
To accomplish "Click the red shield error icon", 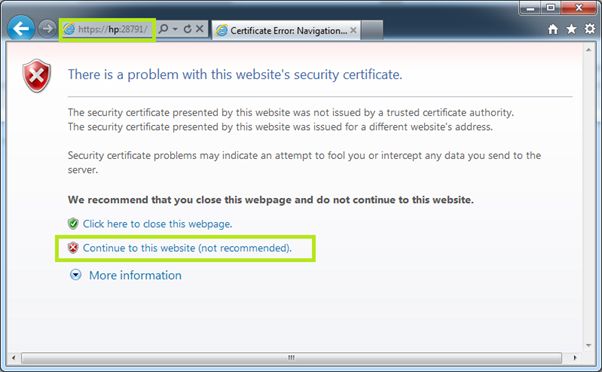I will (36, 76).
